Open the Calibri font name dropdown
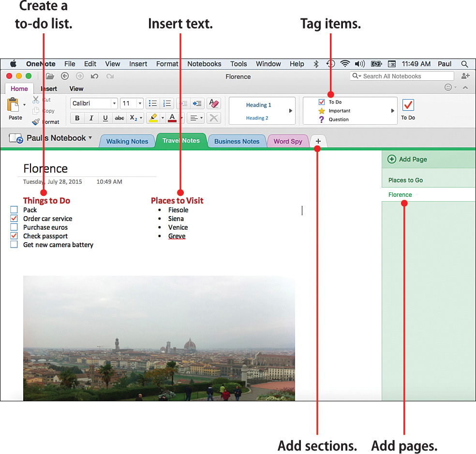 114,103
